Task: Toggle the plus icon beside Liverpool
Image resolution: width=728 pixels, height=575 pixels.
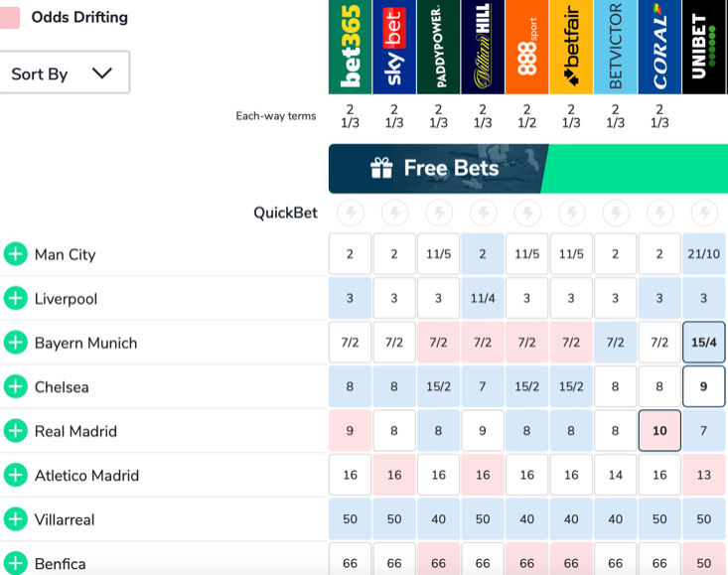Action: 15,299
